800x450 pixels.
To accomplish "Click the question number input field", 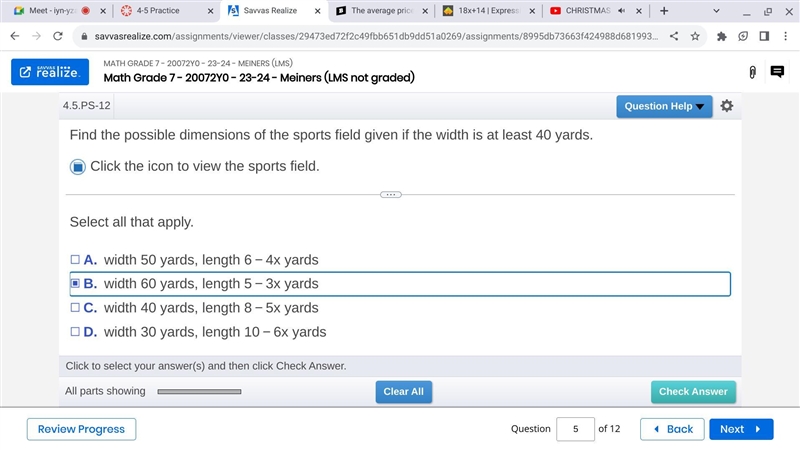I will (575, 429).
